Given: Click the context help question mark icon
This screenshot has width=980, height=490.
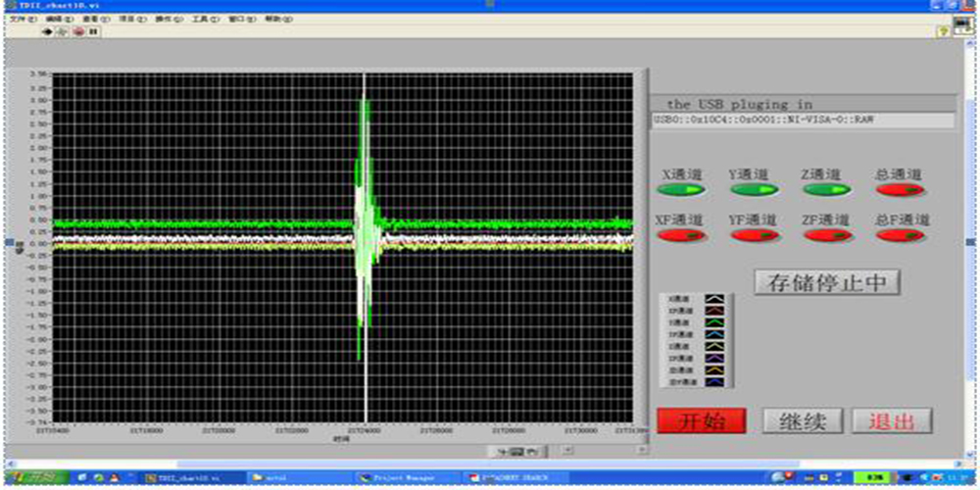Looking at the screenshot, I should [943, 31].
